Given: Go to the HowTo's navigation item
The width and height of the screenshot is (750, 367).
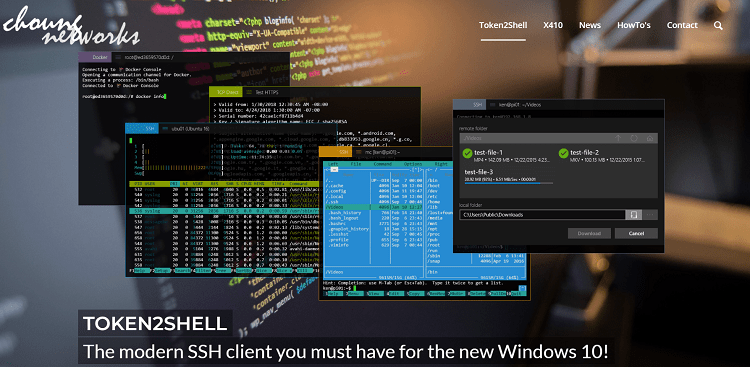Looking at the screenshot, I should [634, 25].
